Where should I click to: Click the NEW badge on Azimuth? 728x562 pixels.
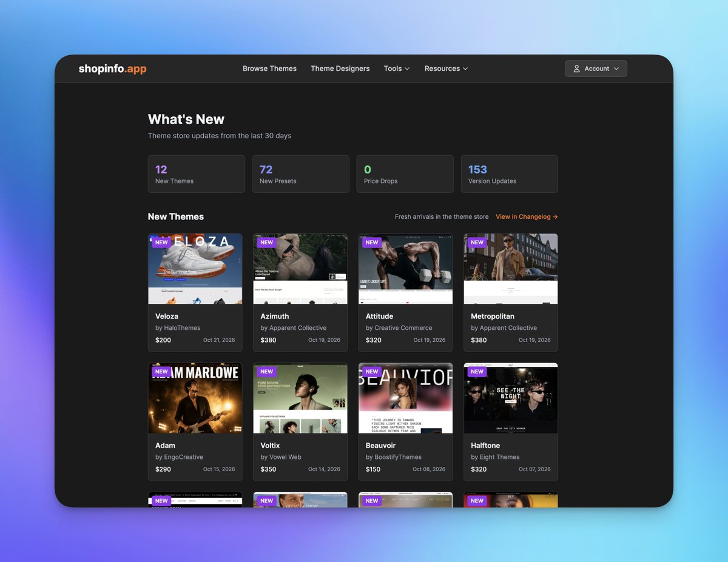click(267, 243)
